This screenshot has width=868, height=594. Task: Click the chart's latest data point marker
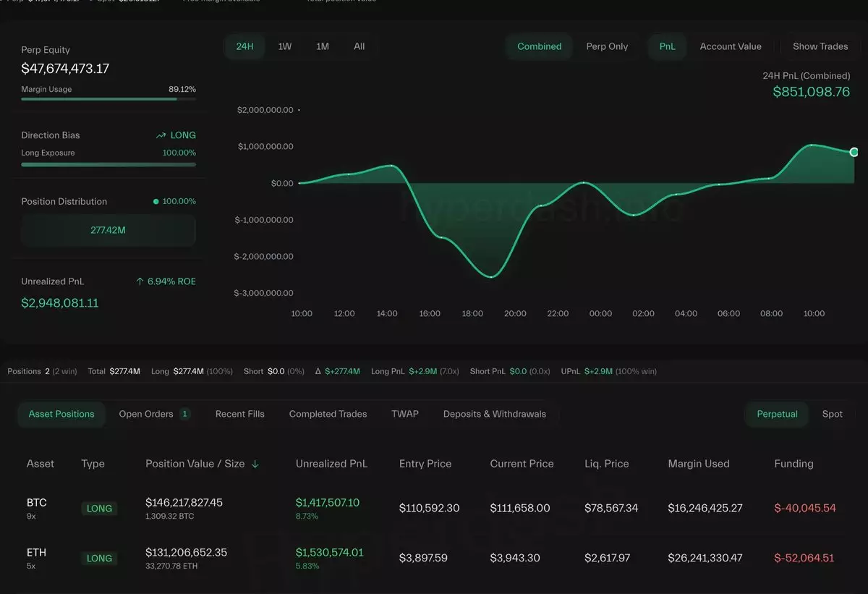[854, 152]
